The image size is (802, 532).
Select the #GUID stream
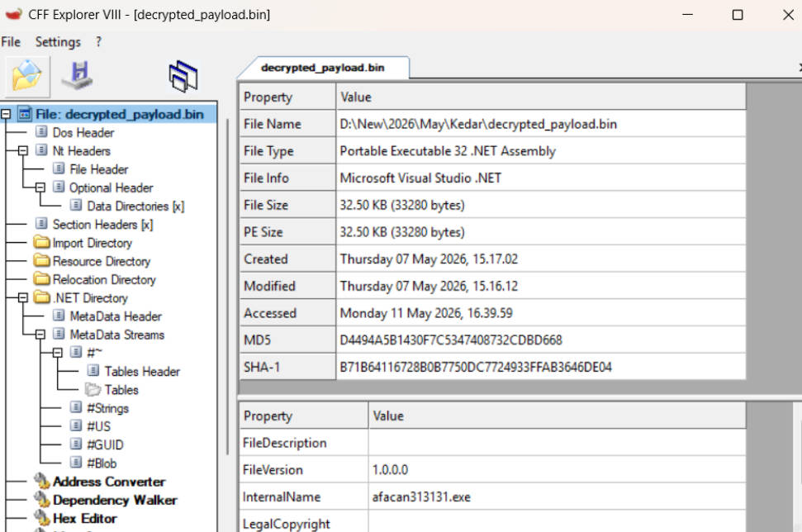105,445
